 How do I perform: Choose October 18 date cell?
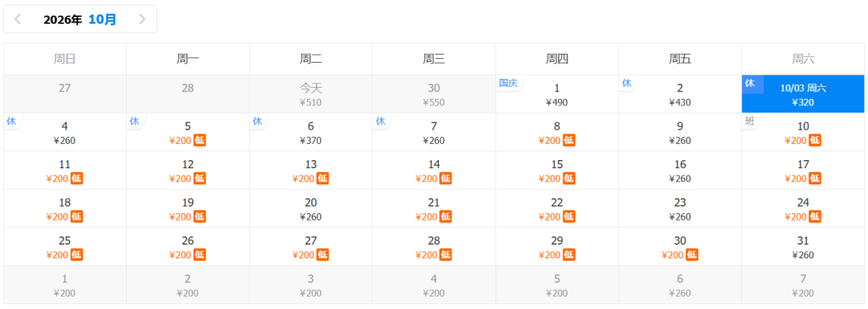(x=65, y=208)
